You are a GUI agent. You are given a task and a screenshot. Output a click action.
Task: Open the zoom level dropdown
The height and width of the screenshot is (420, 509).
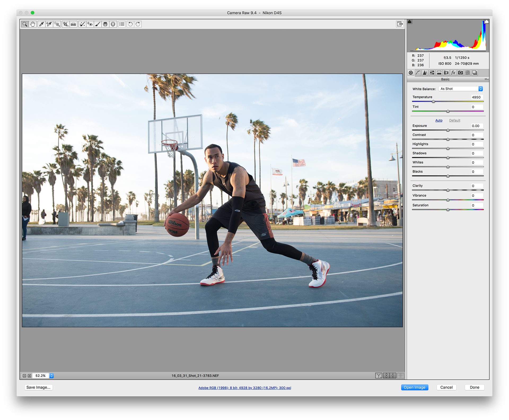click(52, 376)
